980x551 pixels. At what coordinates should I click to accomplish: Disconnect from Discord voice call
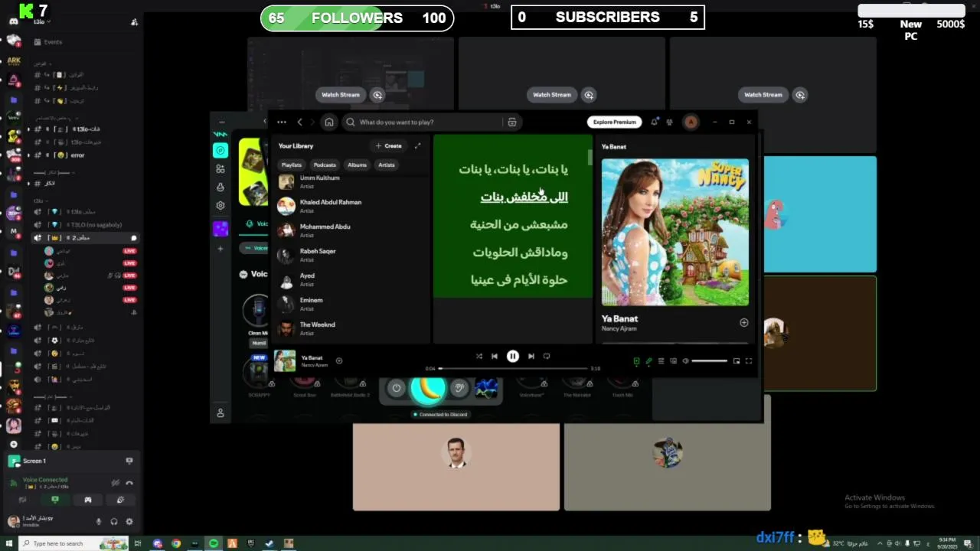pos(129,483)
